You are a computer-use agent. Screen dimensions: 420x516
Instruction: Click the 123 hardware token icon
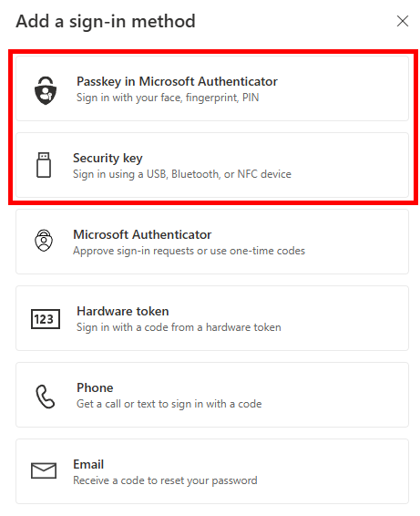pos(46,318)
